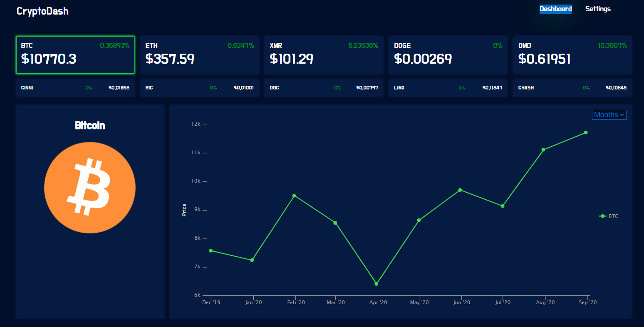Viewport: 644px width, 327px height.
Task: Select the BTC coin card
Action: tap(75, 55)
